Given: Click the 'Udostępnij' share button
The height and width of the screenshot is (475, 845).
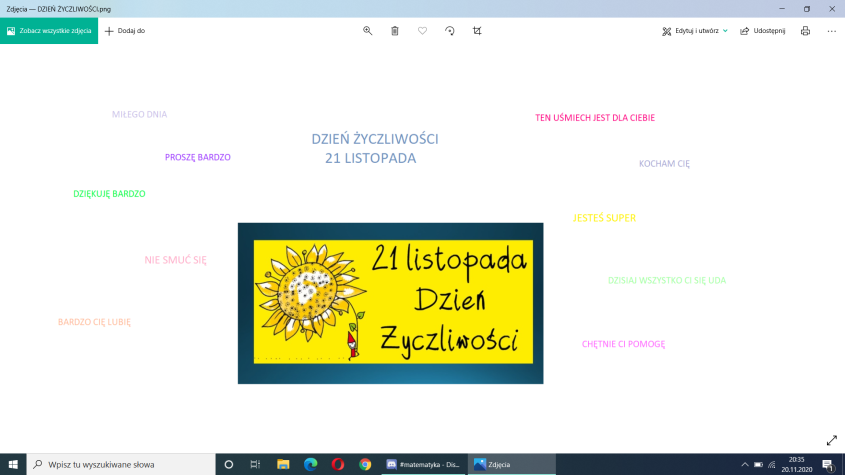Looking at the screenshot, I should (x=762, y=31).
